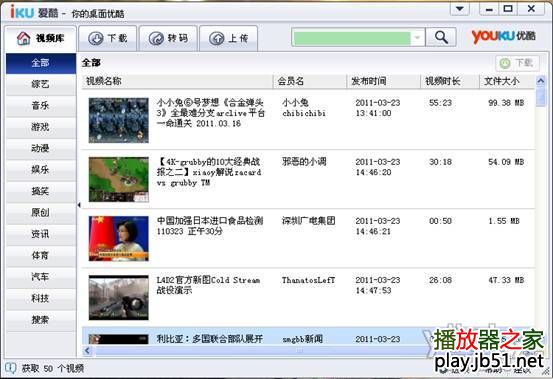This screenshot has height=379, width=553.
Task: Select the 资讯 category
Action: (41, 234)
